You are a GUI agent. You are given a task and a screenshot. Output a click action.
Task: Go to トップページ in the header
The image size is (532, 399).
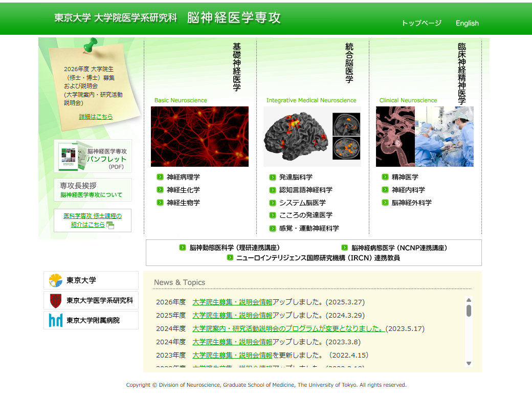(422, 23)
